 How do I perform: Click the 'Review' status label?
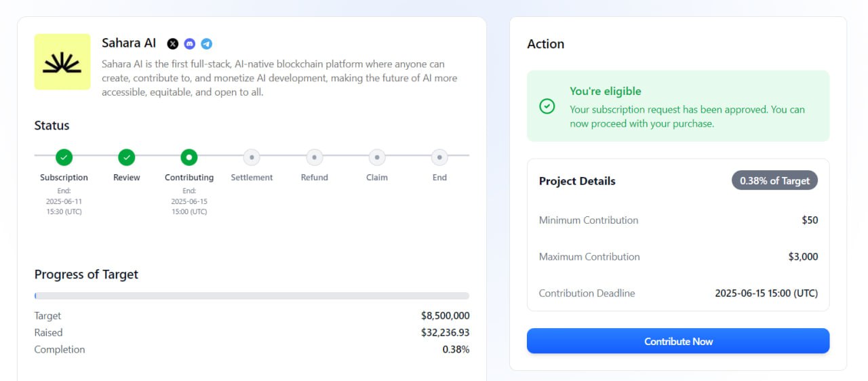click(x=126, y=178)
